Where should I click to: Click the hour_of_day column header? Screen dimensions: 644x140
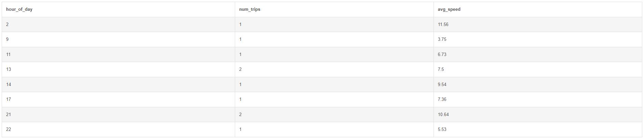click(19, 9)
